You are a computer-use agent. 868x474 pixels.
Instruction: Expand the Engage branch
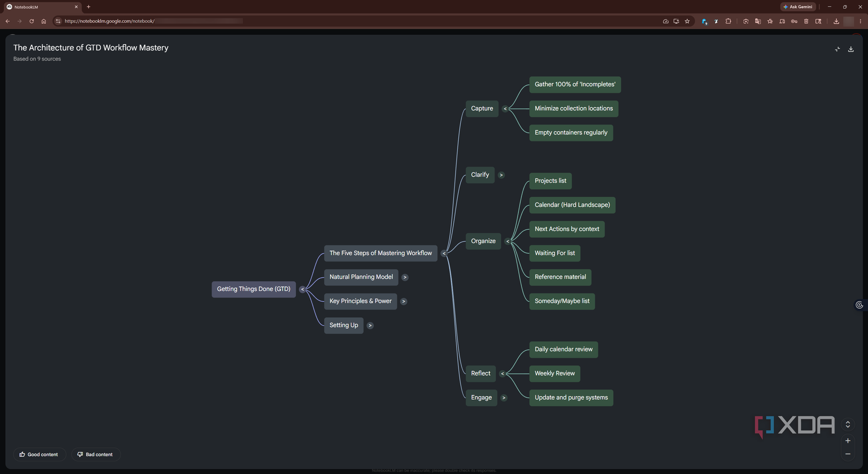click(503, 398)
